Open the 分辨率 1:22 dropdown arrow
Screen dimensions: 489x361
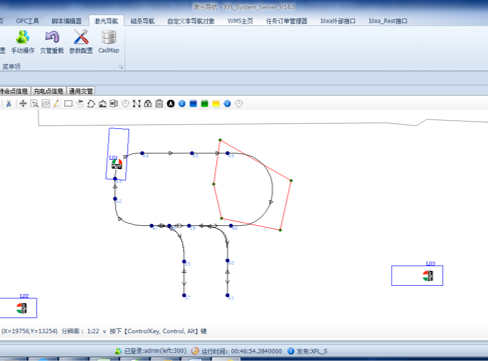click(x=104, y=331)
